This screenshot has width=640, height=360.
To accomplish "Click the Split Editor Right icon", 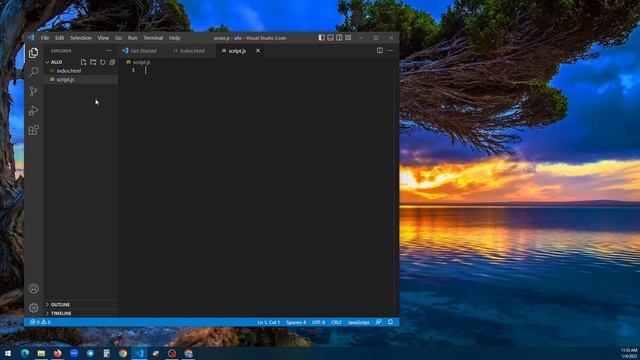I will 380,51.
